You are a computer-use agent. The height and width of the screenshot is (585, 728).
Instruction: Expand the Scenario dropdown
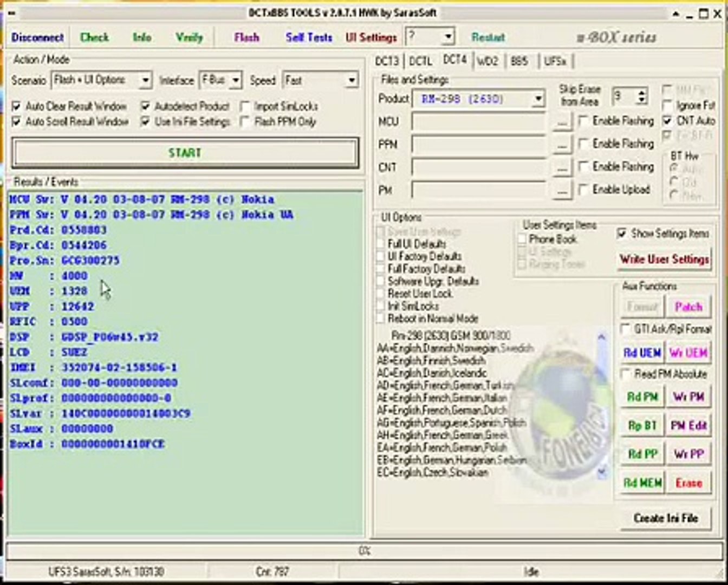[x=145, y=81]
